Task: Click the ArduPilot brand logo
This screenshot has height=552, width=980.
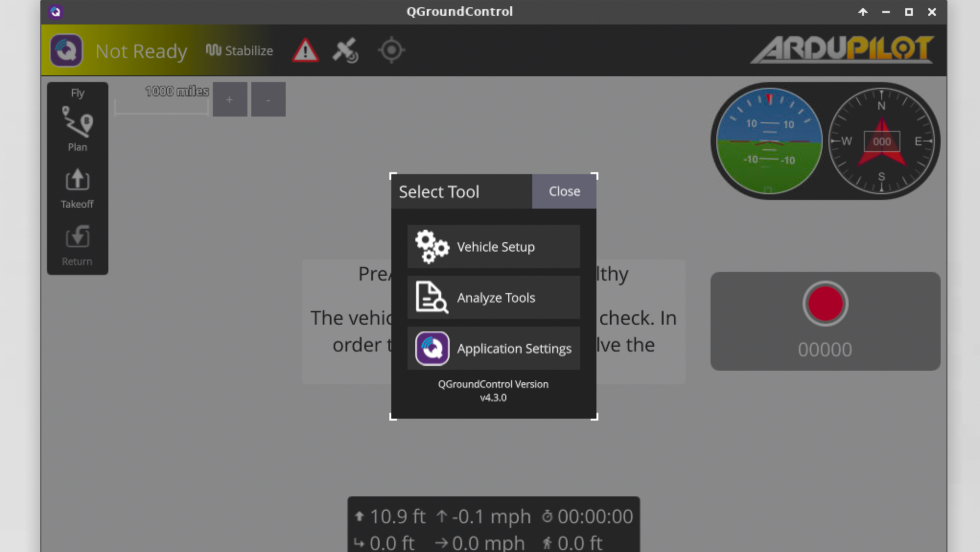Action: [x=842, y=50]
